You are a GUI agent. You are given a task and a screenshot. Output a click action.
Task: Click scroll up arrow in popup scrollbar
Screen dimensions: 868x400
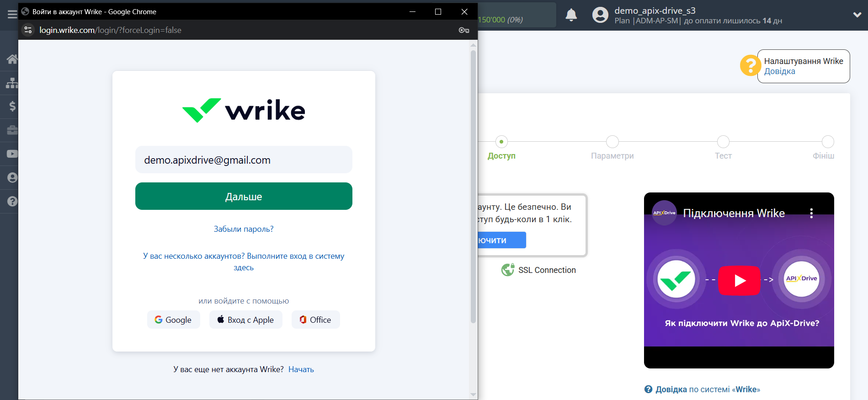pos(473,45)
